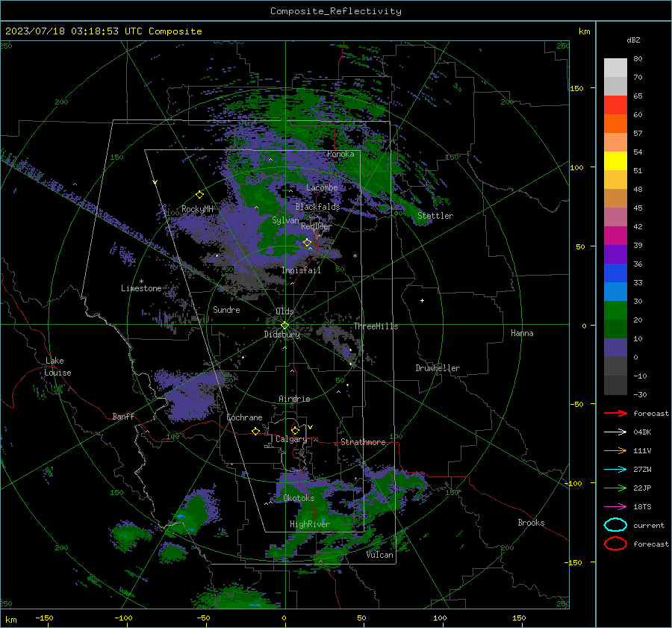This screenshot has height=628, width=672.
Task: Click the Airdrie city label
Action: pyautogui.click(x=294, y=399)
